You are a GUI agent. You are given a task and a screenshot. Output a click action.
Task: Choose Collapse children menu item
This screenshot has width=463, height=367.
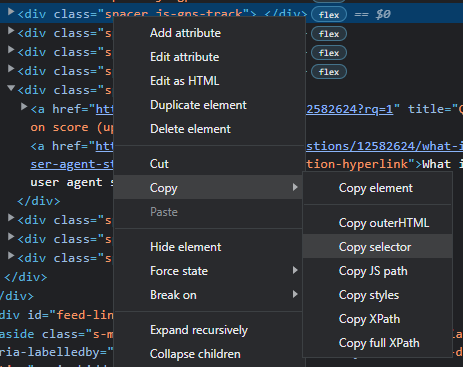[208, 354]
